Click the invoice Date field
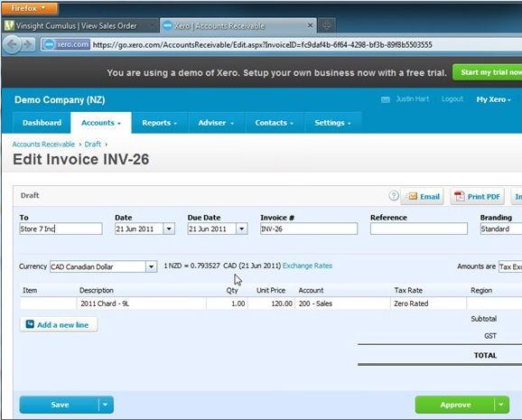The height and width of the screenshot is (420, 522). click(139, 229)
